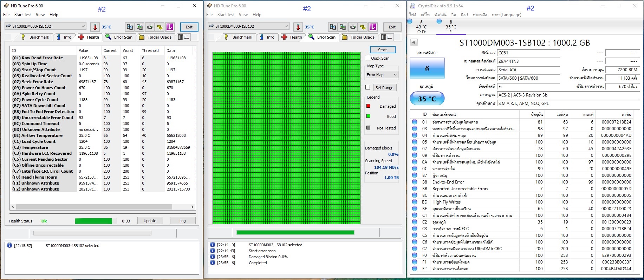Select '(BB) Uncorrectable Error Count' row
Viewport: 644px width, 280px height.
(103, 118)
